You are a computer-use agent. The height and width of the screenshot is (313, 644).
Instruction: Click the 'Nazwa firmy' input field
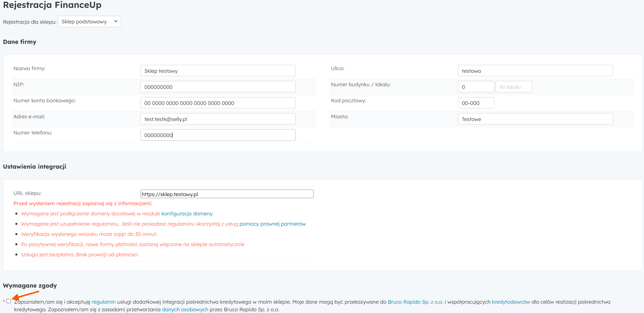(218, 71)
